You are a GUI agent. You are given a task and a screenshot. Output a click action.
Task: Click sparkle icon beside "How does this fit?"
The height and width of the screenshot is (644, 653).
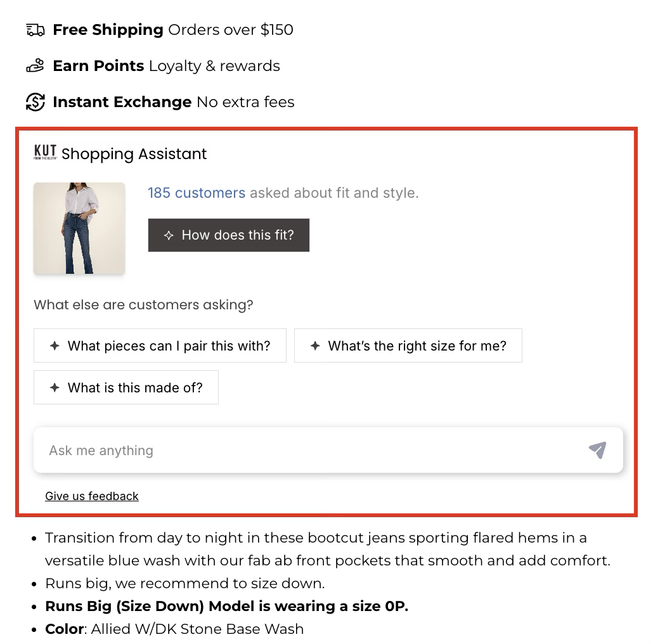pyautogui.click(x=169, y=235)
